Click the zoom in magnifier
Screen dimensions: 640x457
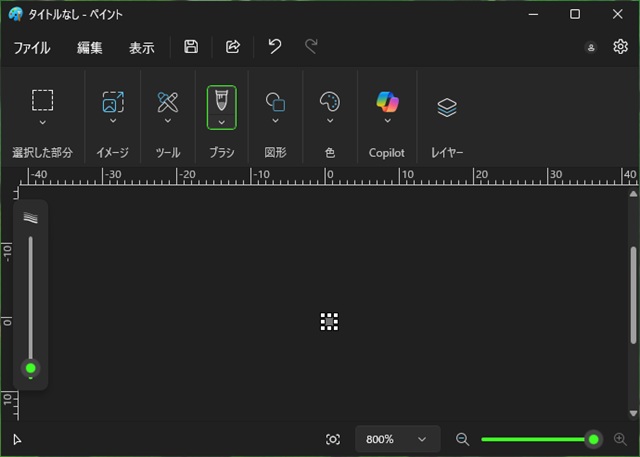620,439
